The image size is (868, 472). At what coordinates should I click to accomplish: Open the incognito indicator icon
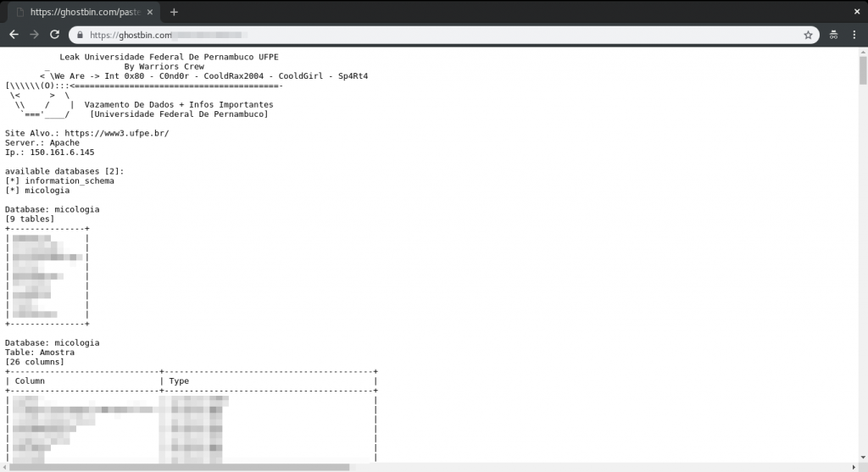833,35
